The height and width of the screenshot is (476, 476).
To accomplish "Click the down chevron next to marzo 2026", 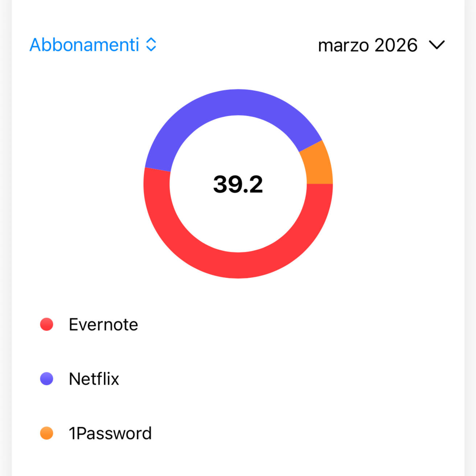I will [x=436, y=45].
